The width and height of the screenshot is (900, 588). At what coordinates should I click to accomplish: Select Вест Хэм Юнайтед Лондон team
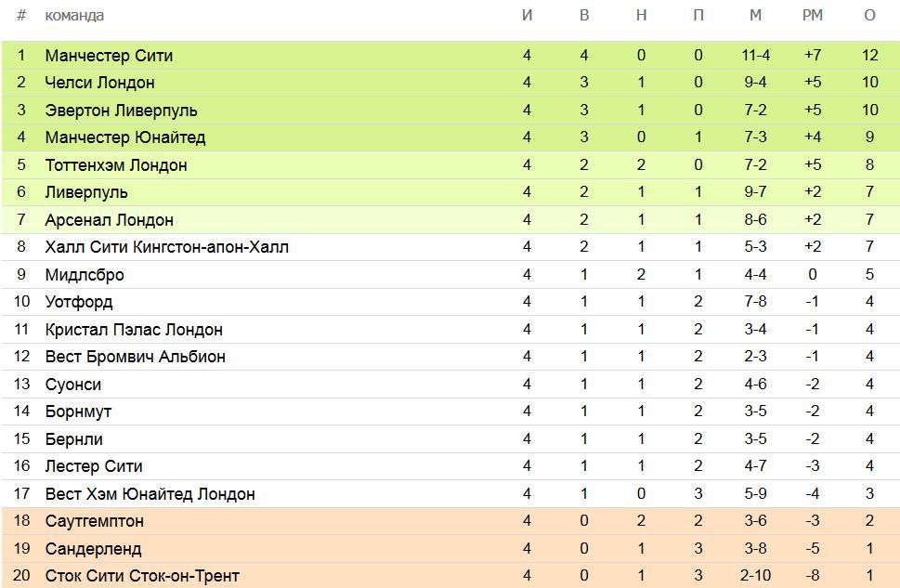150,494
